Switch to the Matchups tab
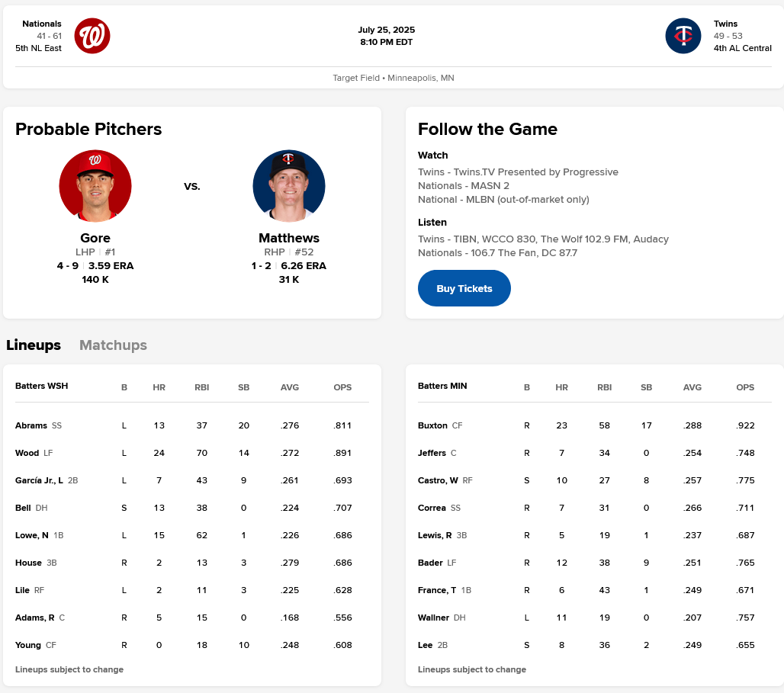The image size is (784, 693). 113,345
